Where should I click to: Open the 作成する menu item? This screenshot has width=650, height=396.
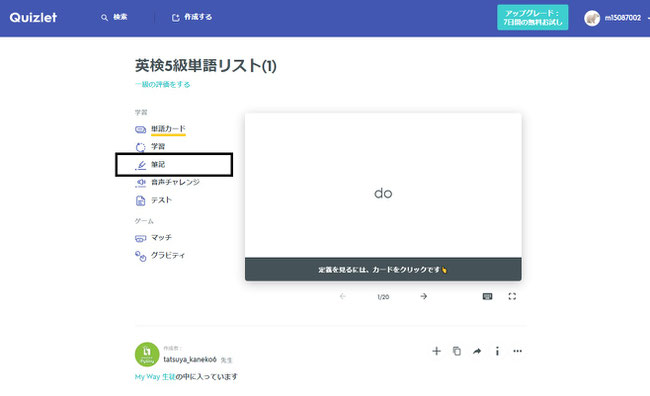[198, 17]
